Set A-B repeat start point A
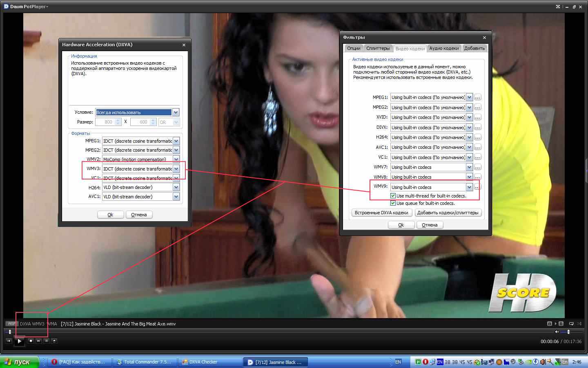Viewport: 588px width, 368px height. (x=550, y=323)
